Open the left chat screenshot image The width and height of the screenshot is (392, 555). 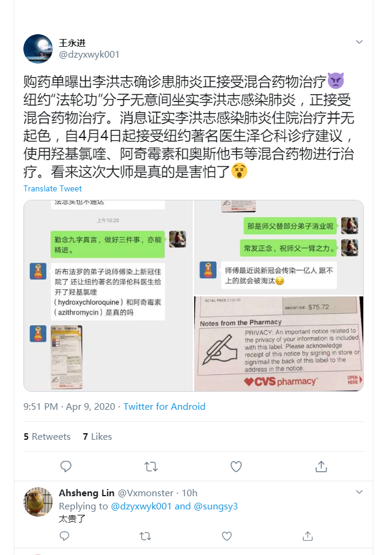(108, 296)
